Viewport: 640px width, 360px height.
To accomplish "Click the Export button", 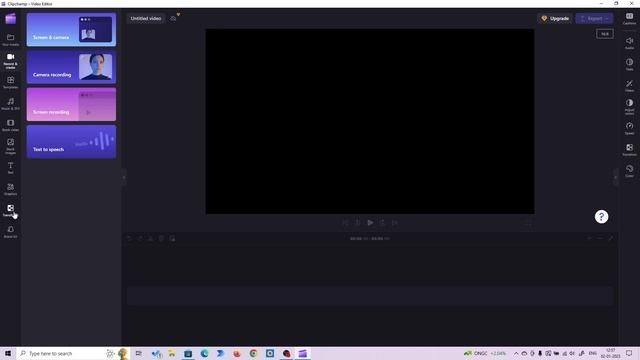I will coord(594,18).
